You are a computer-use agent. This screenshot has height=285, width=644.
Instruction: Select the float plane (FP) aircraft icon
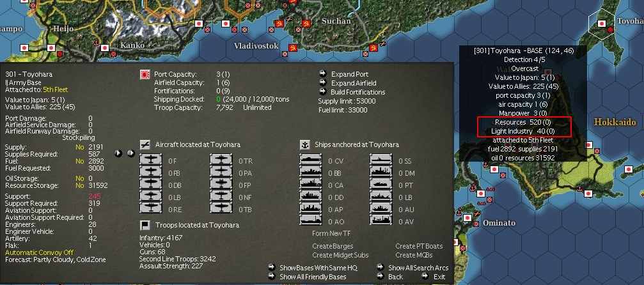coord(221,185)
